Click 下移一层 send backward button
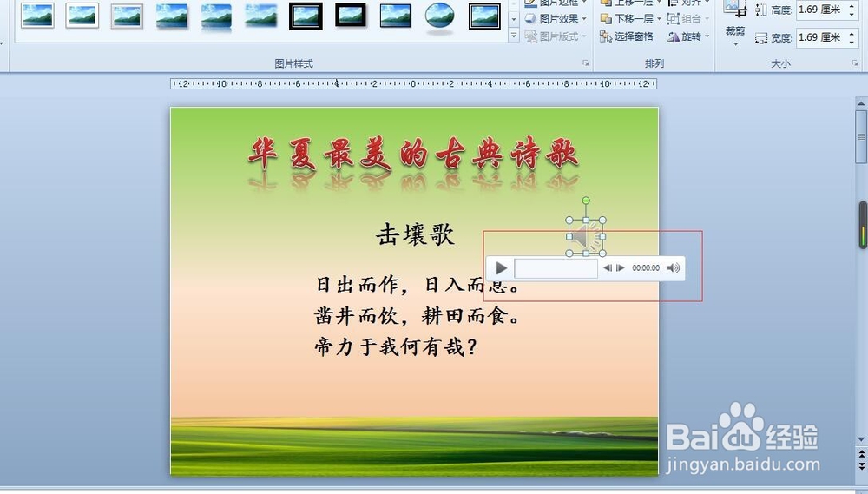The image size is (868, 494). click(628, 18)
